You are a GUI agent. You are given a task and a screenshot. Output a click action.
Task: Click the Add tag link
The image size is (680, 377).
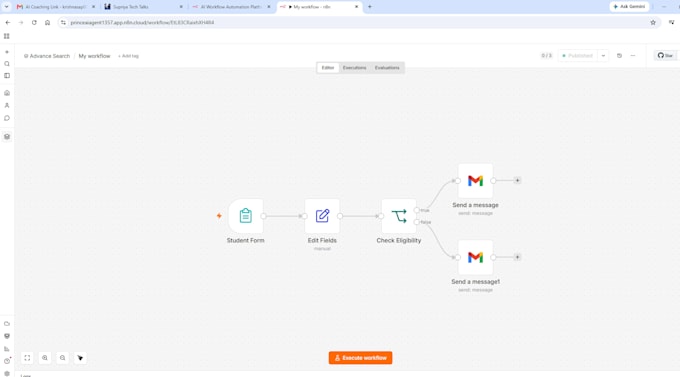[128, 56]
